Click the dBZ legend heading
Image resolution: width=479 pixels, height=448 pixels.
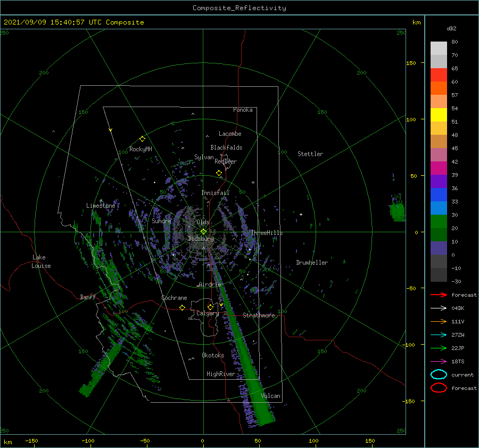[x=451, y=28]
